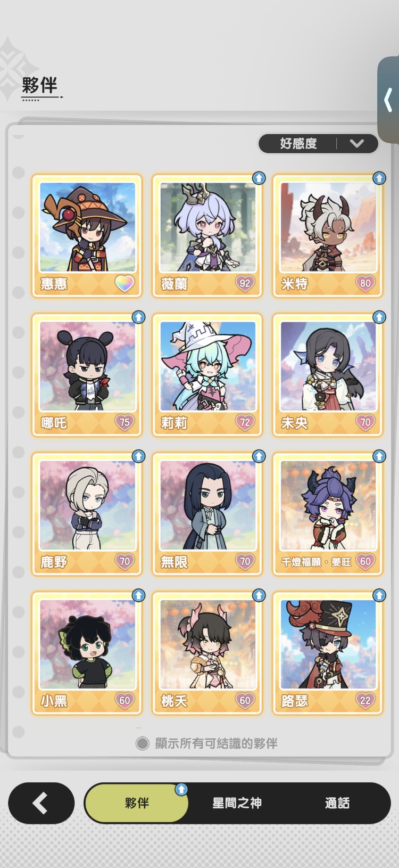Open 千燈福願·姜旺 character card
This screenshot has height=868, width=399.
328,514
